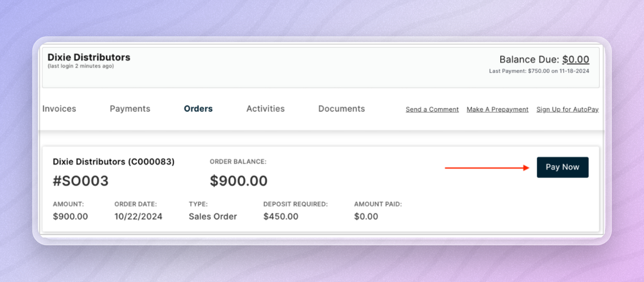Open the Invoices tab
This screenshot has width=644, height=282.
tap(59, 109)
